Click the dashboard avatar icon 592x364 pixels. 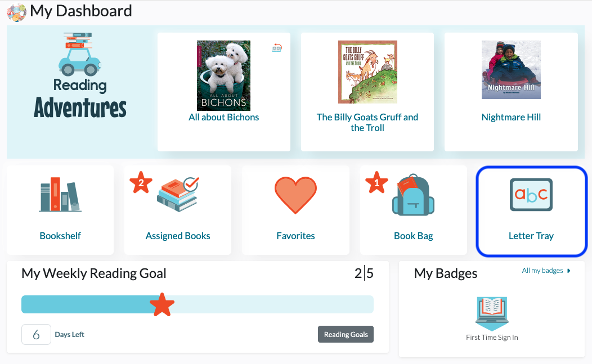(16, 12)
